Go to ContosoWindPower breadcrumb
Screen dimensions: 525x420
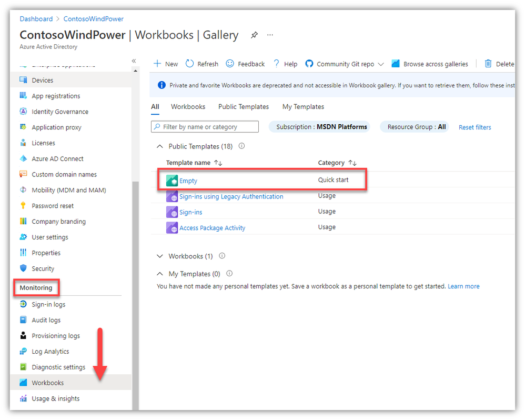[94, 19]
